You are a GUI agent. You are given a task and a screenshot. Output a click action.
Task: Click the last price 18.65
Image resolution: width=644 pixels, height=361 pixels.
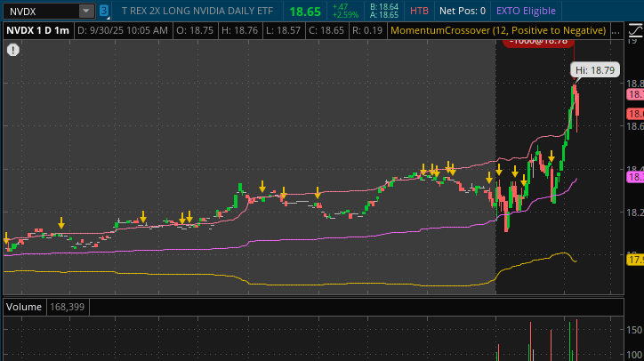tap(305, 12)
